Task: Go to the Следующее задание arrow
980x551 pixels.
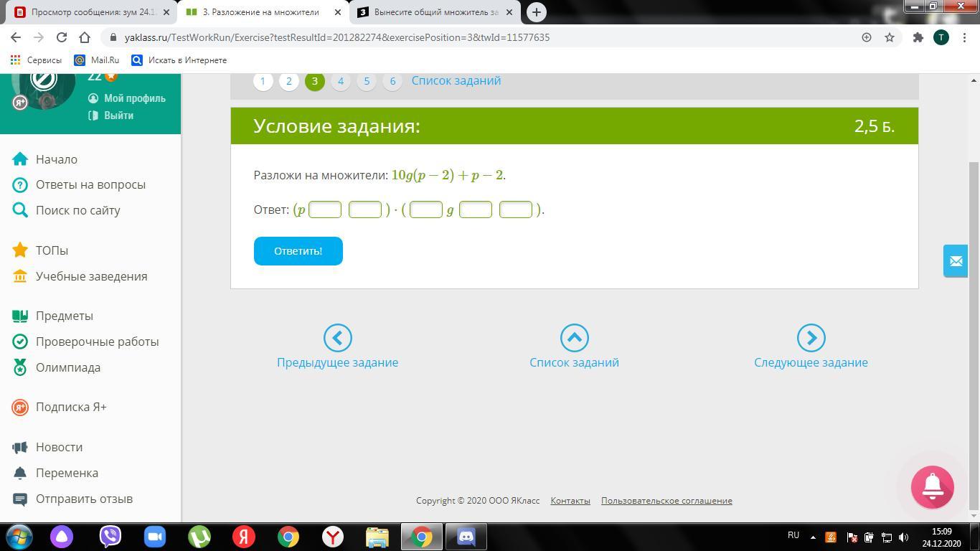Action: [811, 338]
